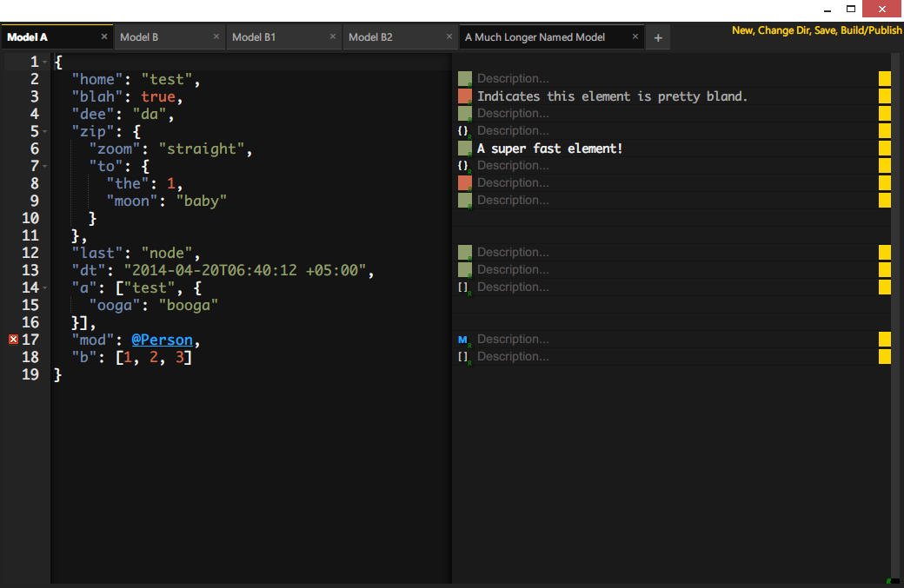Toggle yellow marker on the "the" description row
Viewport: 904px width, 588px height.
coord(884,182)
